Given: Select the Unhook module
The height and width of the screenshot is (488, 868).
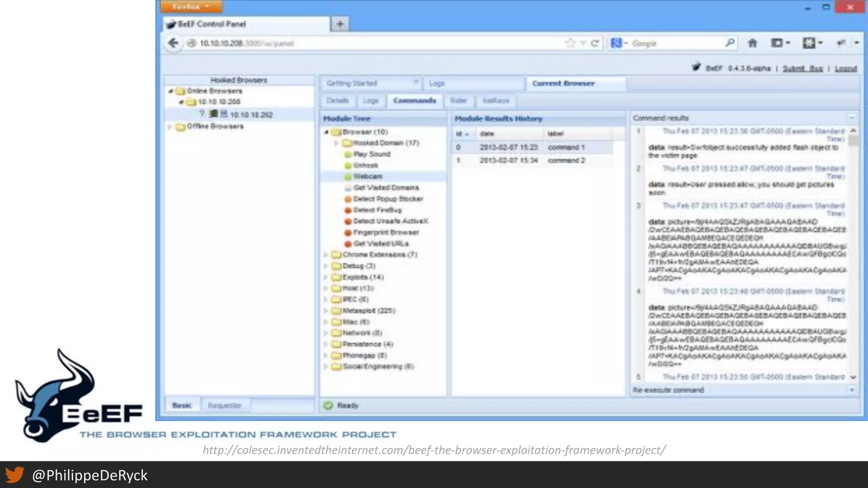Looking at the screenshot, I should point(365,166).
